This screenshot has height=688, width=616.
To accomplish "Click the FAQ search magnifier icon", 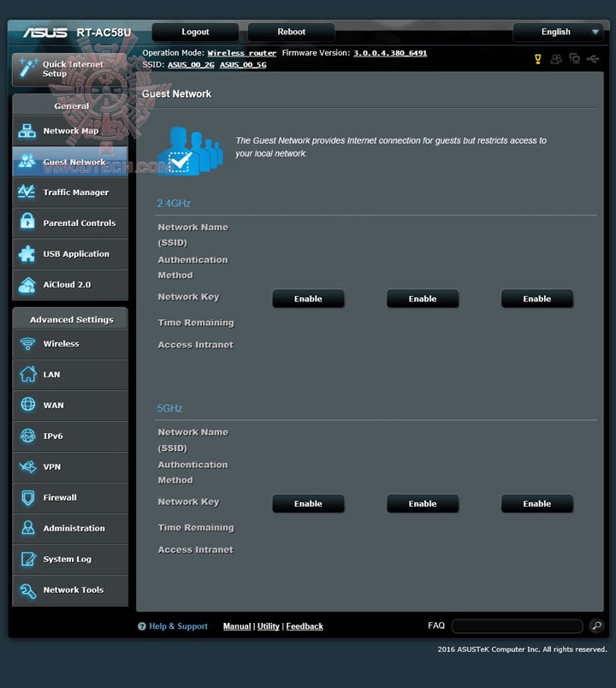I will point(596,626).
